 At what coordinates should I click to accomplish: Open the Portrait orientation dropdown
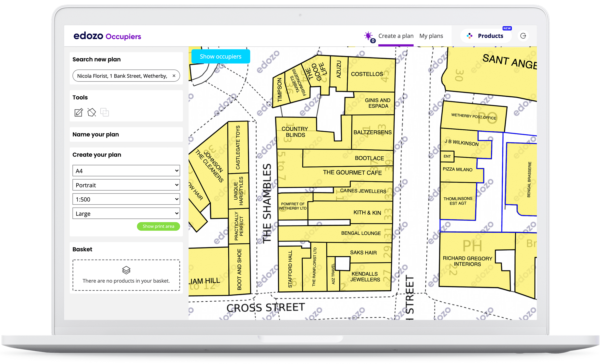coord(126,185)
